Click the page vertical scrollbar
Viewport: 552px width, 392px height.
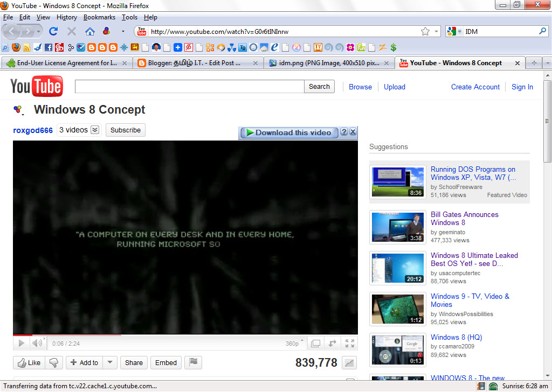pos(548,121)
